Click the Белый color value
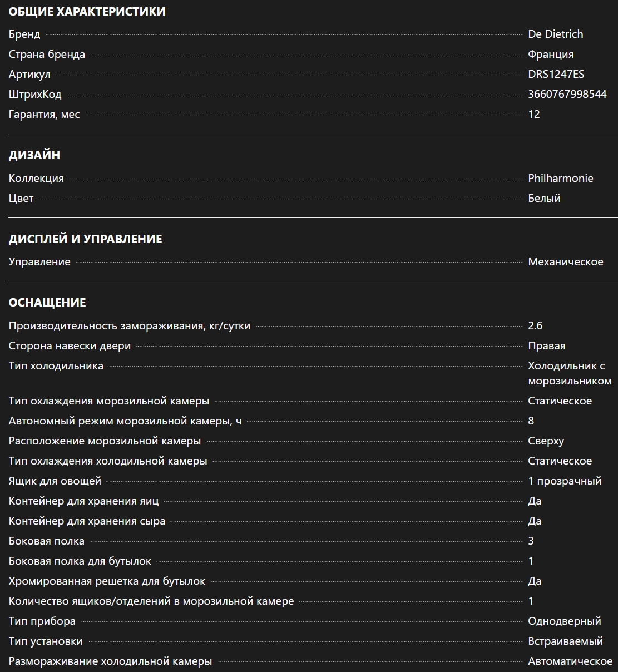 [x=544, y=198]
